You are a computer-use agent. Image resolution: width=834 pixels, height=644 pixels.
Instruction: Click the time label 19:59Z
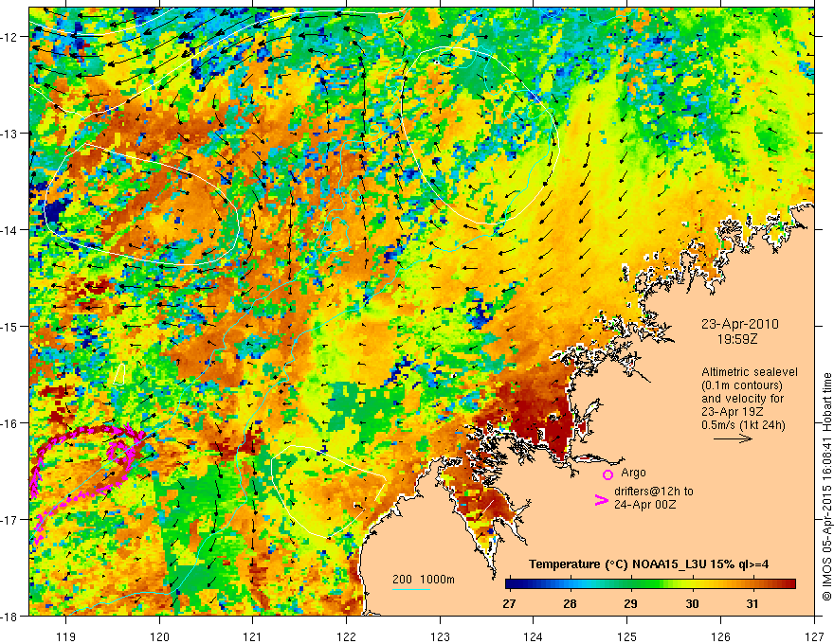(737, 338)
